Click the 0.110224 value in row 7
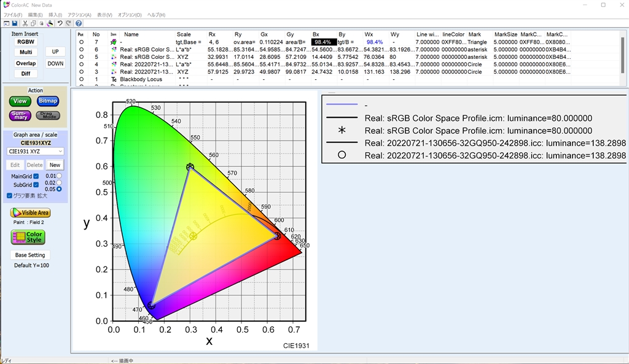This screenshot has width=629, height=364. pos(271,42)
